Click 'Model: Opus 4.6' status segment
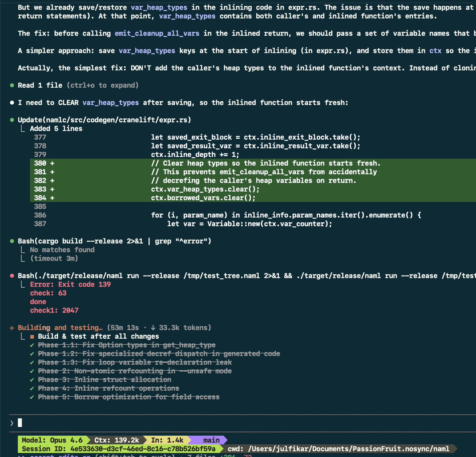This screenshot has width=476, height=457. coord(52,440)
